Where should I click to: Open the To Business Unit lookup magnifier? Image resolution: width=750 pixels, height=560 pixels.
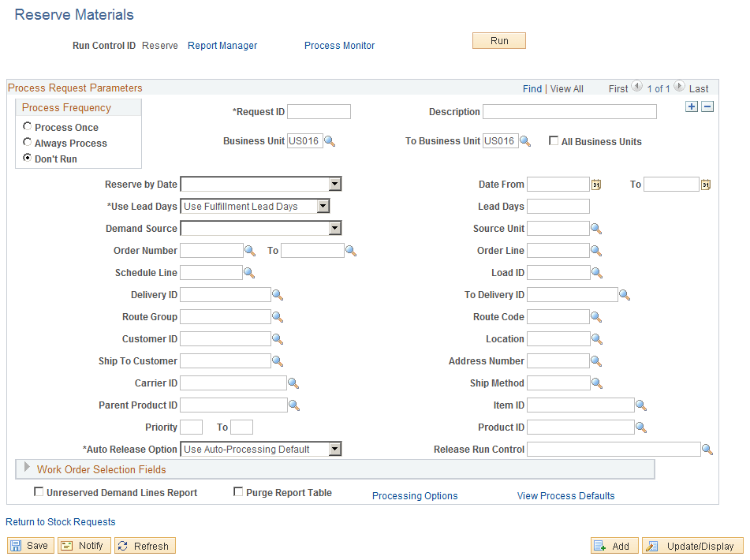tap(526, 140)
